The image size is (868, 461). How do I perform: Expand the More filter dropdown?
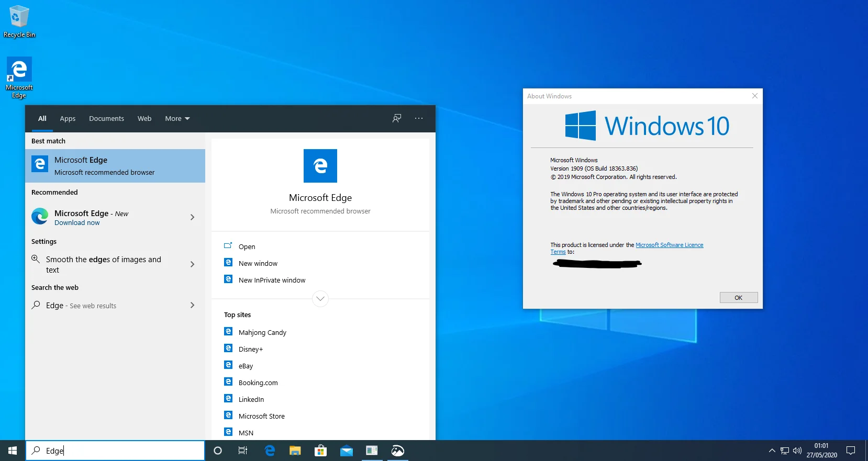point(177,119)
